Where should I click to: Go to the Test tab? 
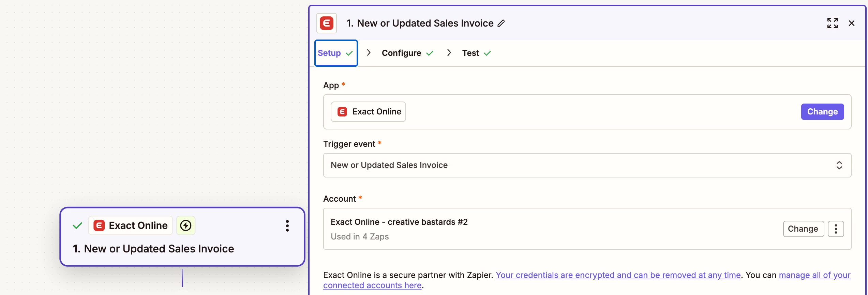point(476,53)
